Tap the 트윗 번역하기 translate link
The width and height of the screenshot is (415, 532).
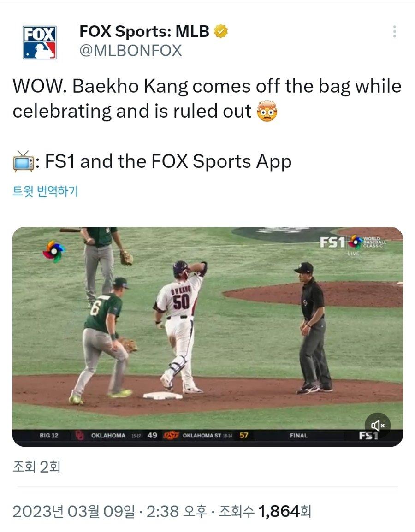coord(46,191)
